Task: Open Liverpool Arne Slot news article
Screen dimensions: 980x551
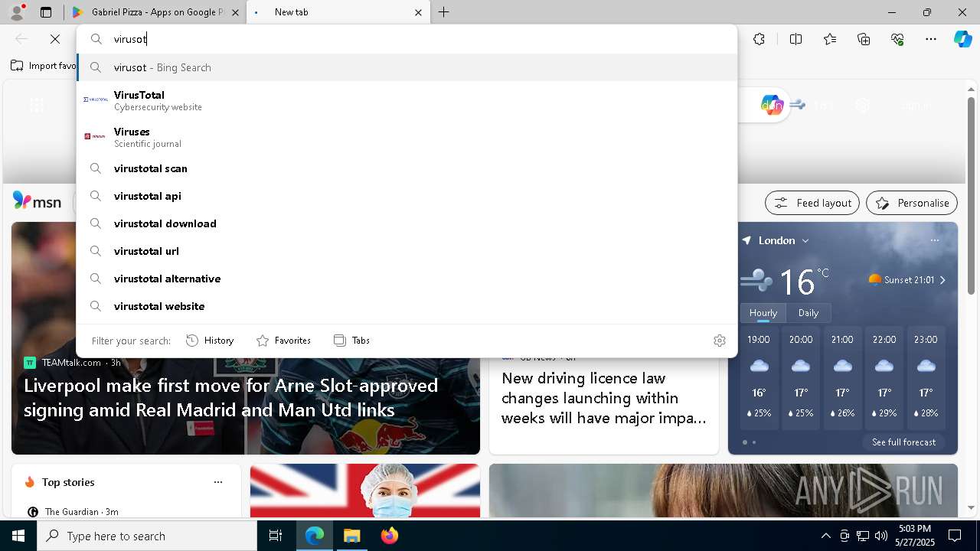Action: coord(230,397)
